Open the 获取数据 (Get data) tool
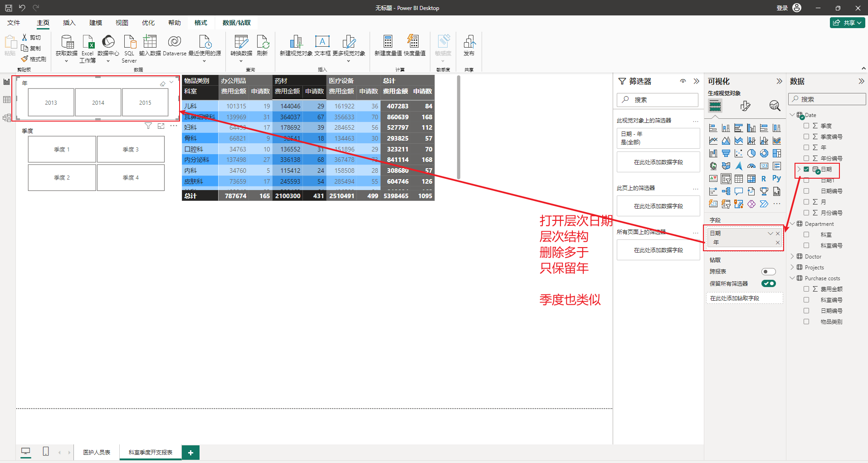Screen dimensions: 868x463 (x=67, y=48)
